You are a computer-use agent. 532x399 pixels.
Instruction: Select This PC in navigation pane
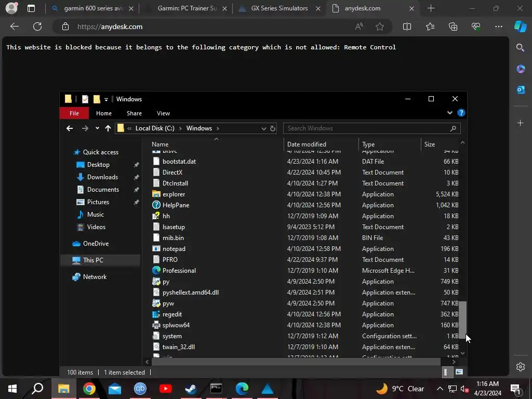pyautogui.click(x=93, y=260)
